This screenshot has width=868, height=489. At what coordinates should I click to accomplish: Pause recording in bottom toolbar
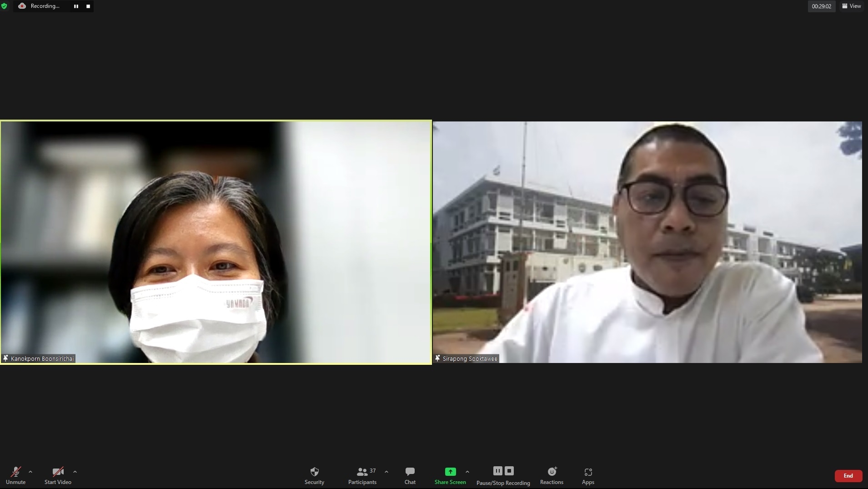(497, 471)
